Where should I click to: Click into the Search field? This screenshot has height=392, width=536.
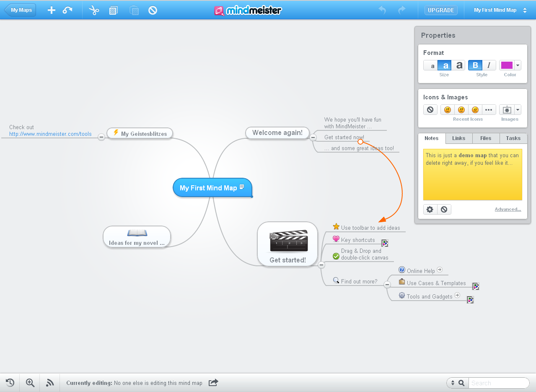[x=499, y=383]
